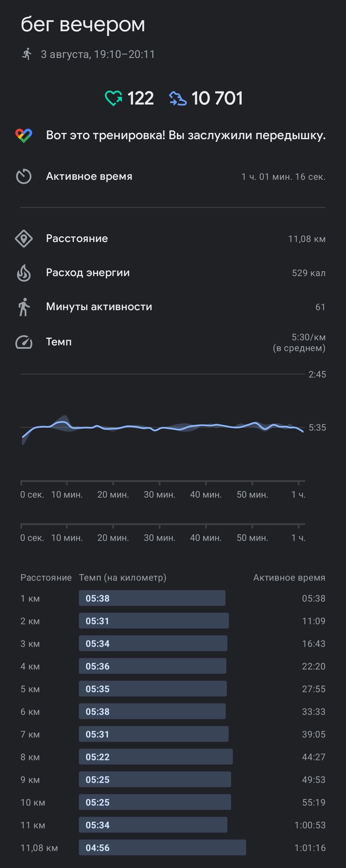
Task: Tap the 30 мин. marker on pace chart
Action: point(160,494)
